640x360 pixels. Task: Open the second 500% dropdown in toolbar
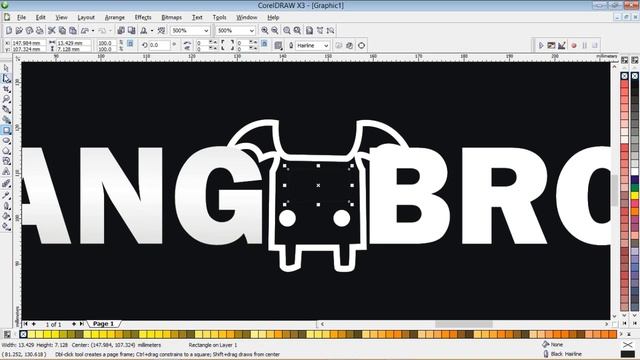click(252, 31)
